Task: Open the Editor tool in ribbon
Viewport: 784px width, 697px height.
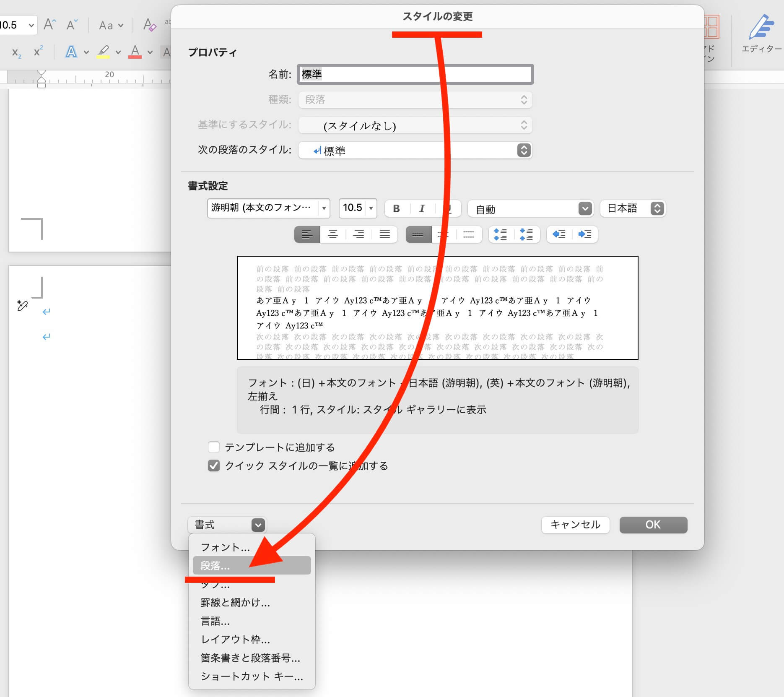Action: (761, 34)
